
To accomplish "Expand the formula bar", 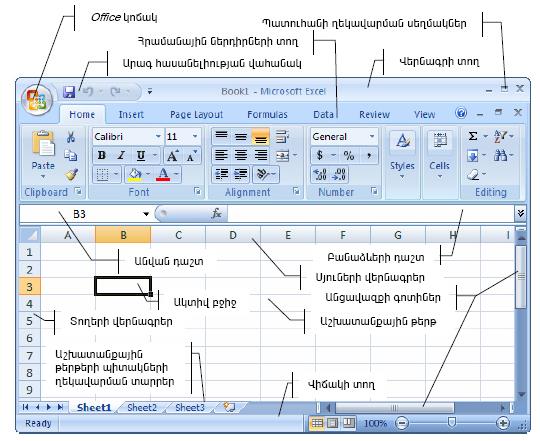I will click(521, 214).
